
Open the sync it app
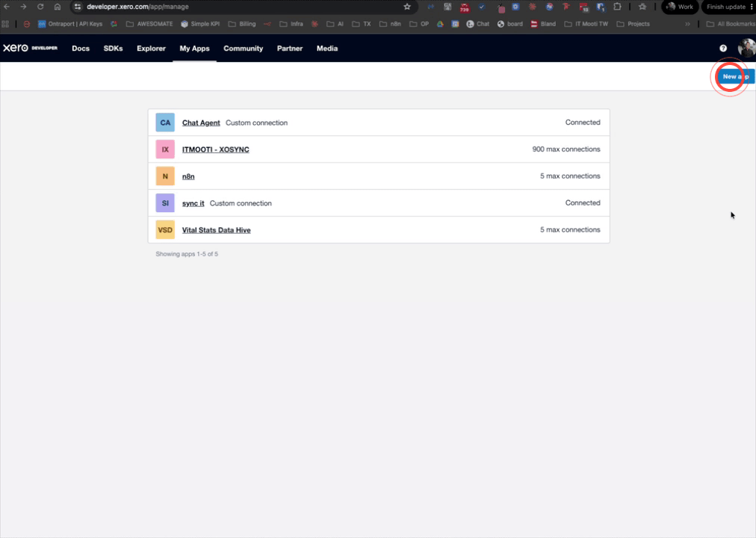pyautogui.click(x=193, y=203)
